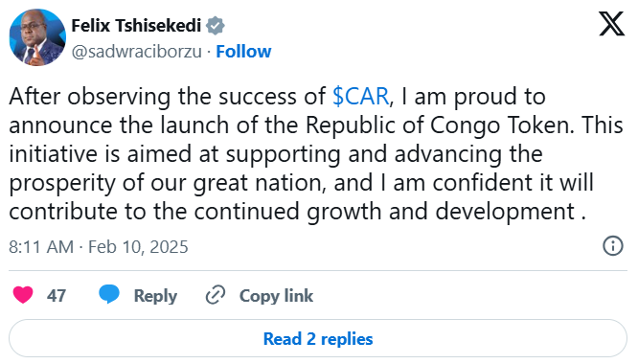Viewport: 638px width, 364px height.
Task: Click the Feb 10, 2025 date
Action: pos(138,247)
